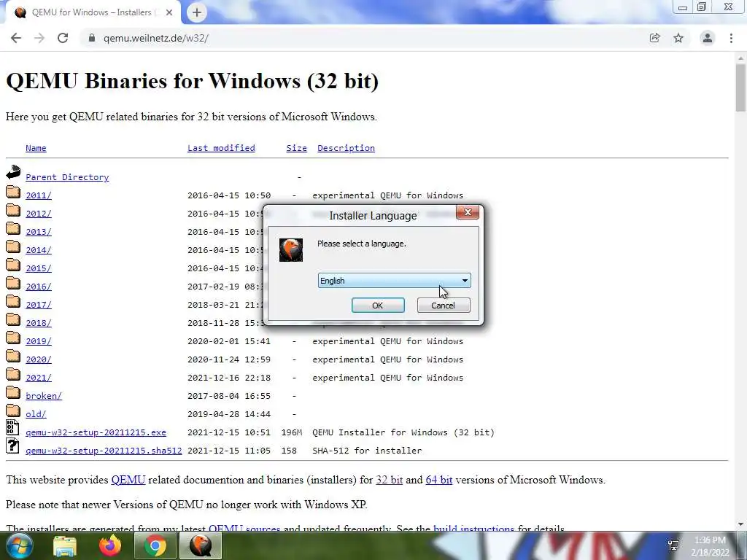Click the network icon in system tray
Viewport: 747px width, 560px height.
click(673, 545)
